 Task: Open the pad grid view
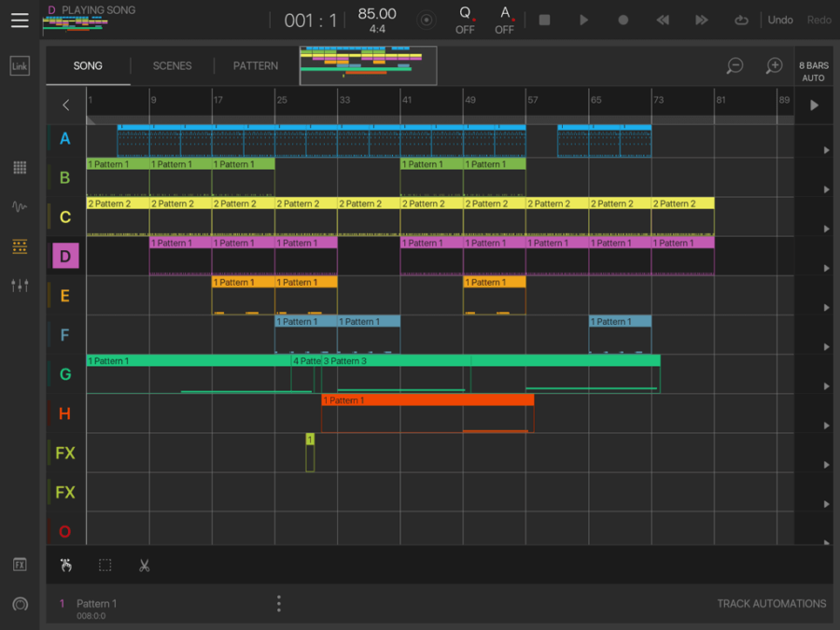(19, 168)
